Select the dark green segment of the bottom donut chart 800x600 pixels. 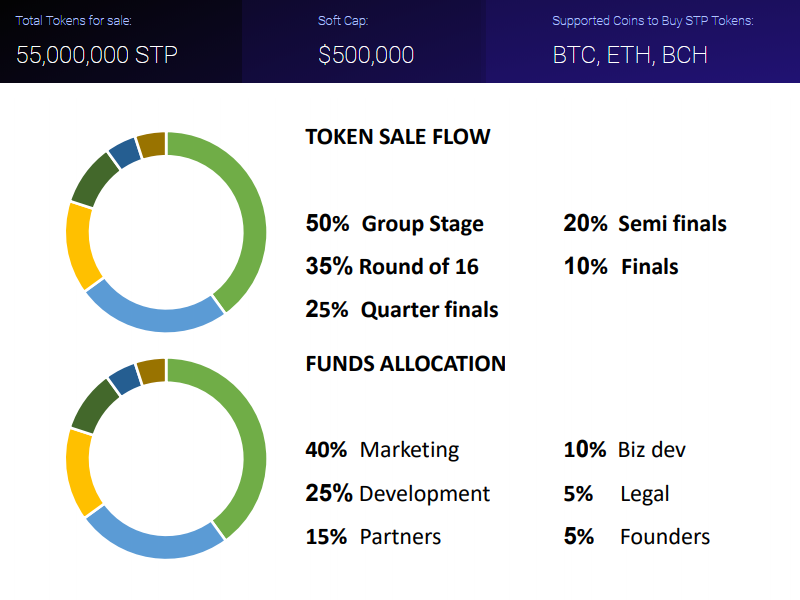click(94, 403)
